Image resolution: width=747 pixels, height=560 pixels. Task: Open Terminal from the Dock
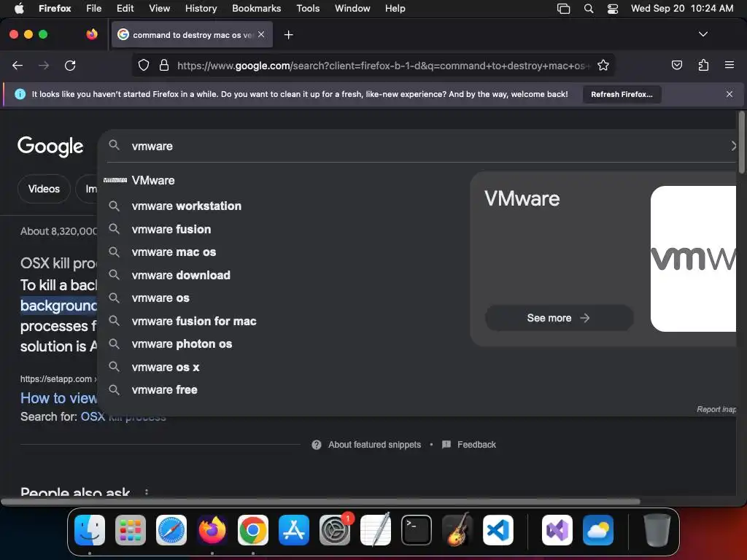[417, 530]
